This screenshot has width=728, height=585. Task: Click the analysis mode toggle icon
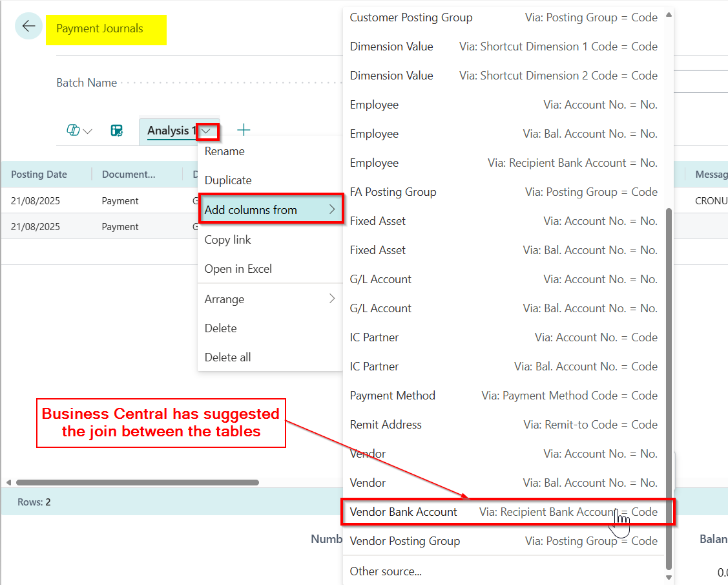pos(117,131)
